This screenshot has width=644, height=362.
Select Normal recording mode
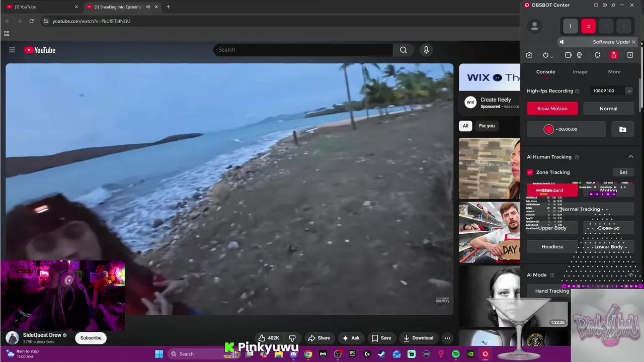[x=608, y=109]
